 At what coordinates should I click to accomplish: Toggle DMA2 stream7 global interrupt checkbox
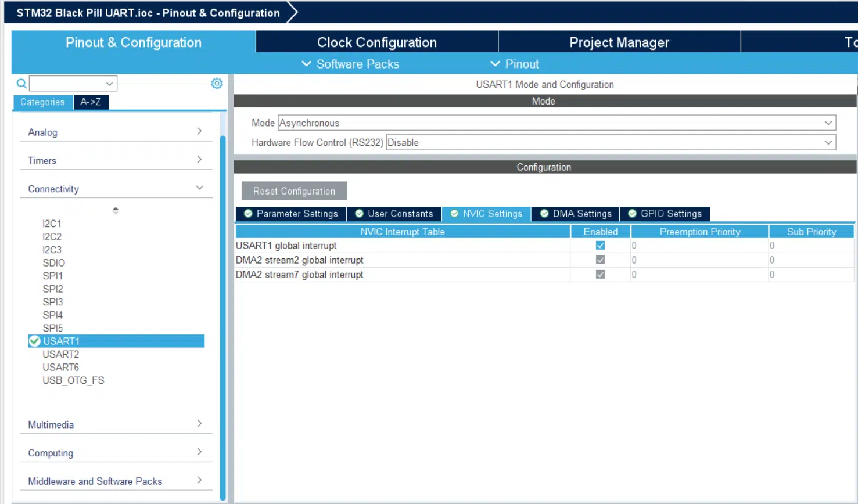600,275
